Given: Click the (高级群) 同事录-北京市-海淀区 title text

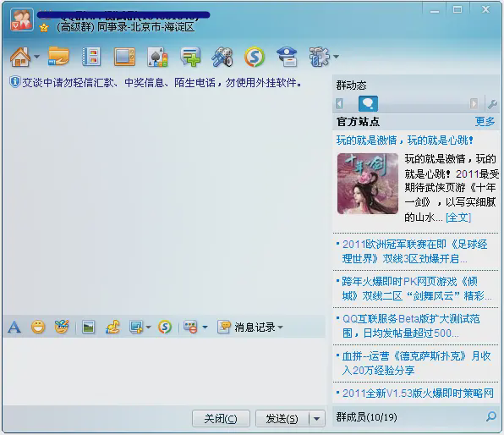Looking at the screenshot, I should (x=125, y=27).
